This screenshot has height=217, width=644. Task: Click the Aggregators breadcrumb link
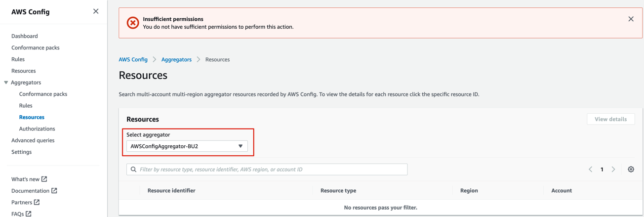coord(176,59)
